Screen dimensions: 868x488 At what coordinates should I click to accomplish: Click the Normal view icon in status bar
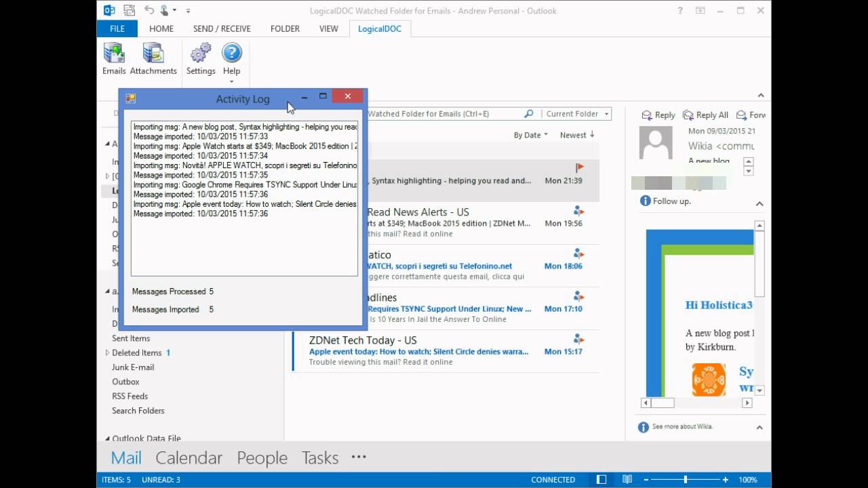click(x=601, y=479)
